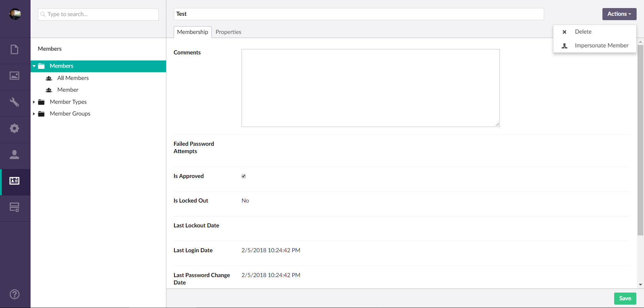This screenshot has width=644, height=308.
Task: Open the Users section icon
Action: point(14,155)
